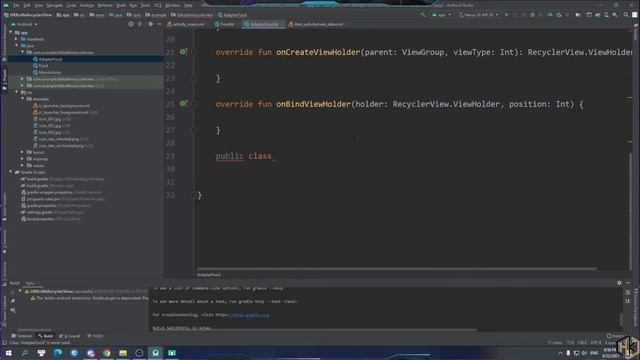Viewport: 640px width, 360px height.
Task: Open the Nexus device selector dropdown
Action: 478,15
